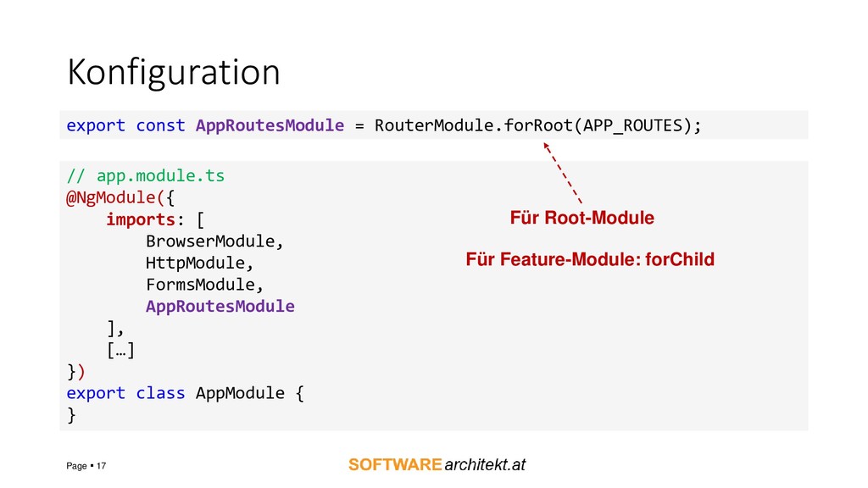The width and height of the screenshot is (868, 488).
Task: Click the '// app.module.ts' comment
Action: 146,176
